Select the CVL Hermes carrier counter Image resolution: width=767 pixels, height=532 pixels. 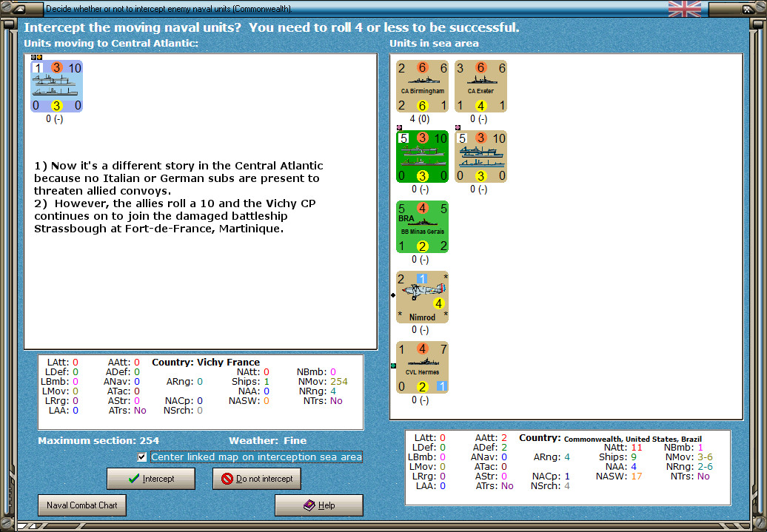(x=422, y=367)
